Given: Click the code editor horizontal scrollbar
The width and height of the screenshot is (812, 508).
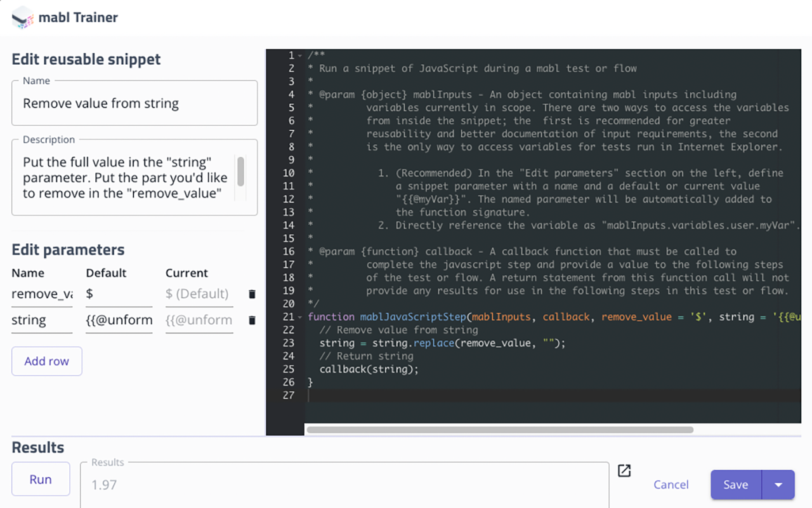Looking at the screenshot, I should coord(501,430).
